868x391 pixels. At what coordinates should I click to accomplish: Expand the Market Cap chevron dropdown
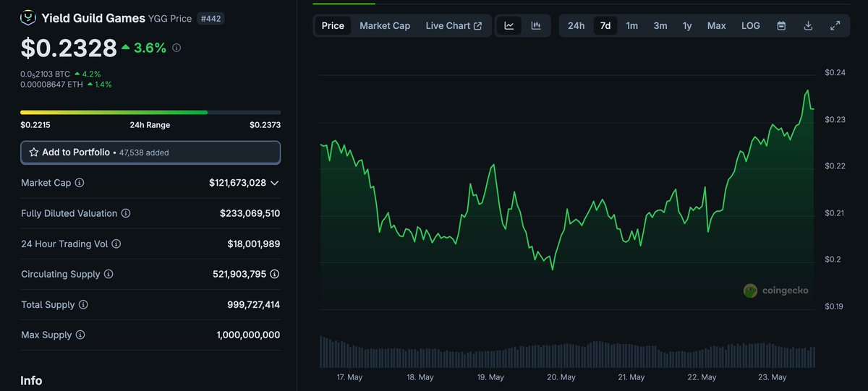[x=275, y=183]
